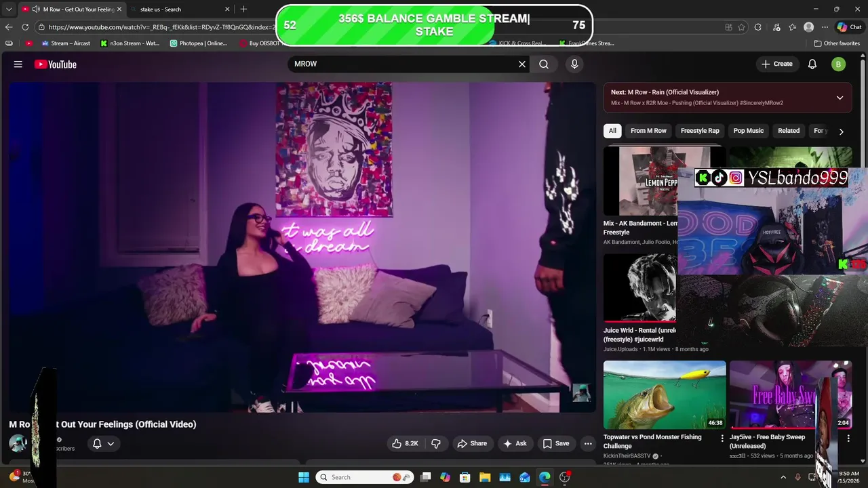Open browser profile avatar
This screenshot has height=488, width=868.
[808, 27]
